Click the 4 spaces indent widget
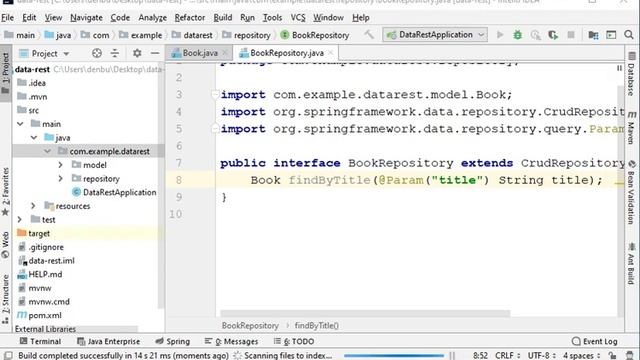The image size is (640, 360). coord(581,356)
